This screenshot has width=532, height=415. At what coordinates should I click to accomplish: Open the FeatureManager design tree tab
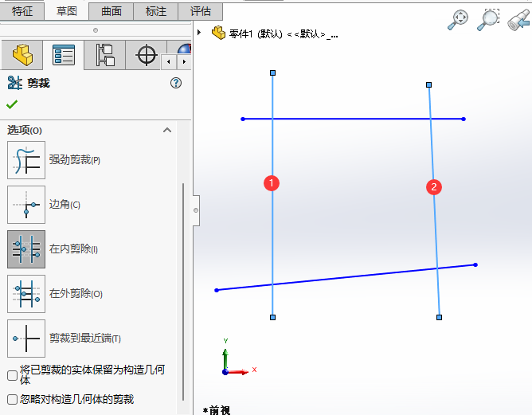click(22, 55)
